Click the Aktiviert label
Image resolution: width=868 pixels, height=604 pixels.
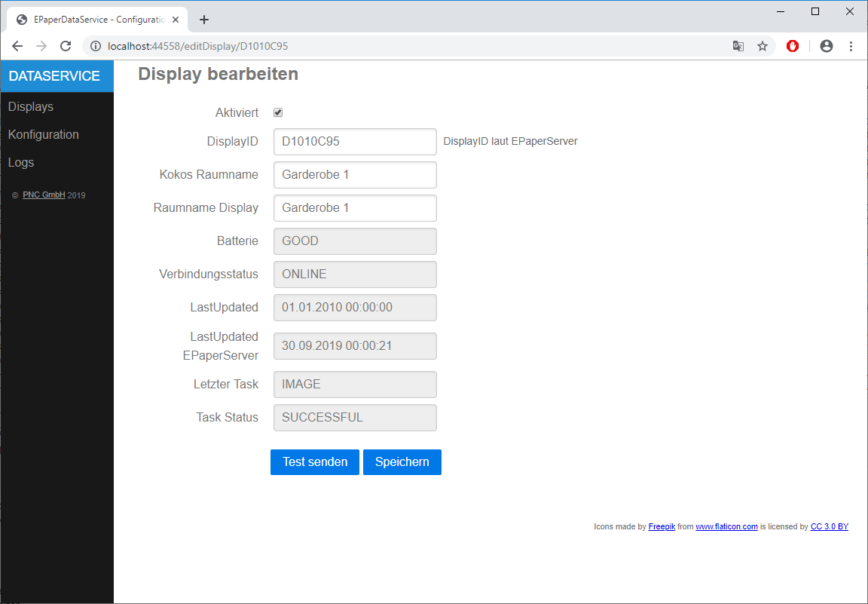pos(237,112)
